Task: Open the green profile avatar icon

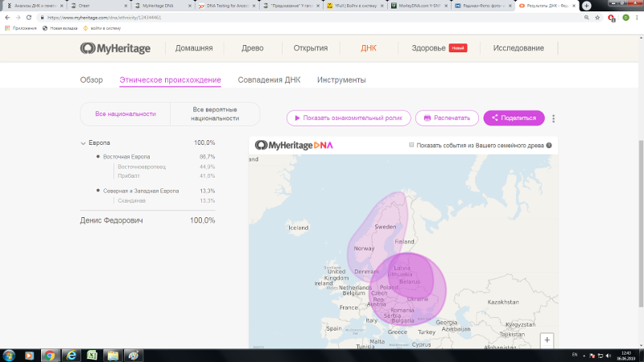Action: pyautogui.click(x=626, y=18)
